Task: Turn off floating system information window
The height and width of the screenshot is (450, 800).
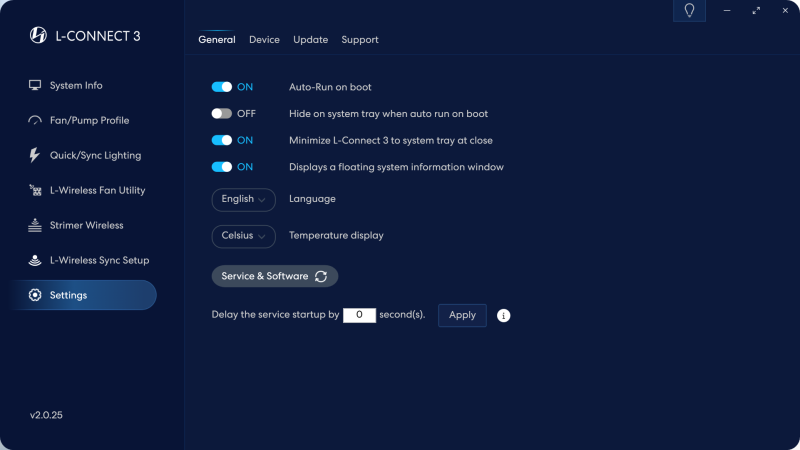Action: 222,166
